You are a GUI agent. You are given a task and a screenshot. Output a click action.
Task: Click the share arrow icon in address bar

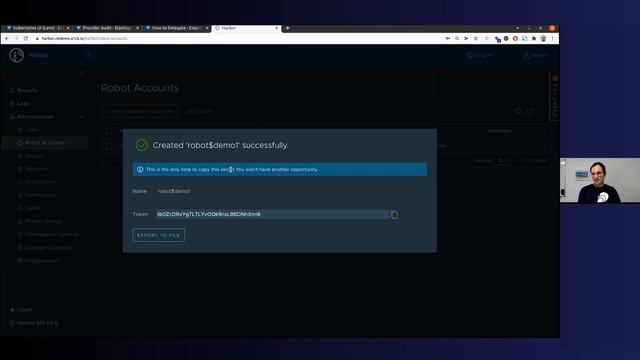point(466,38)
